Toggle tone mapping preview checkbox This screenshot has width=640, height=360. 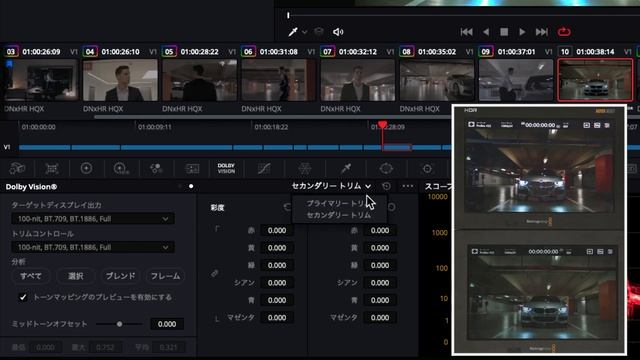tap(23, 297)
